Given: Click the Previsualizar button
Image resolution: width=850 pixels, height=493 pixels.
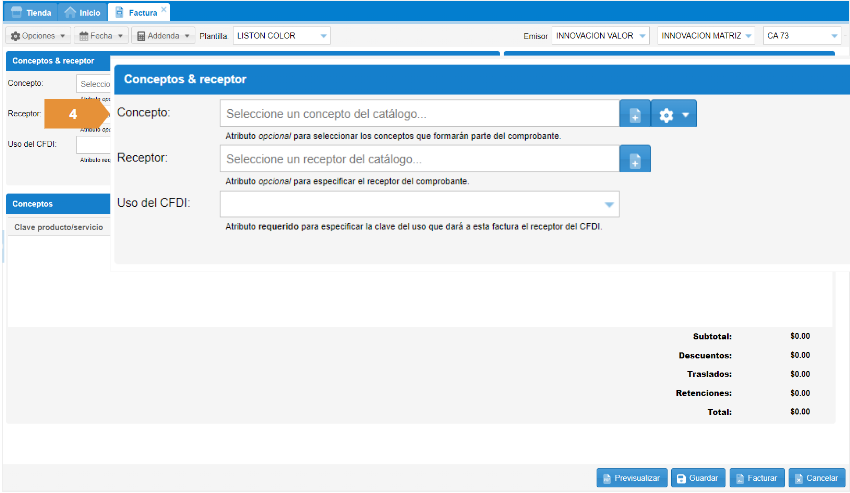Looking at the screenshot, I should click(x=631, y=478).
